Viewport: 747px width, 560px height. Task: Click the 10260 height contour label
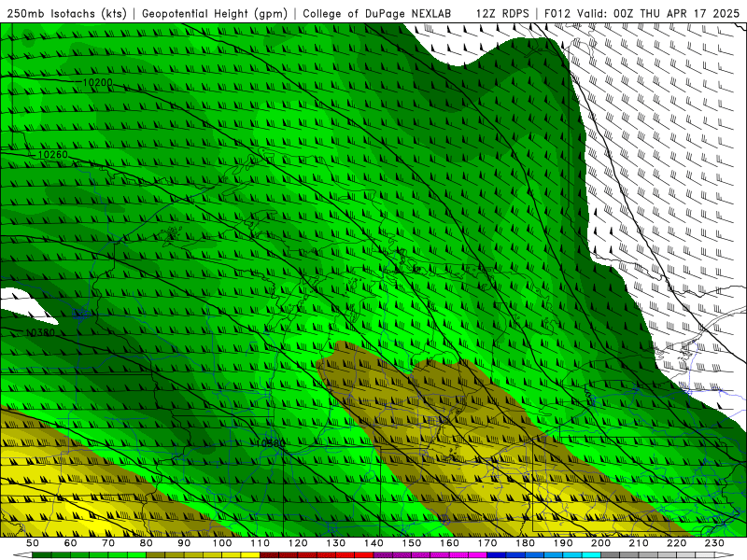pyautogui.click(x=53, y=155)
